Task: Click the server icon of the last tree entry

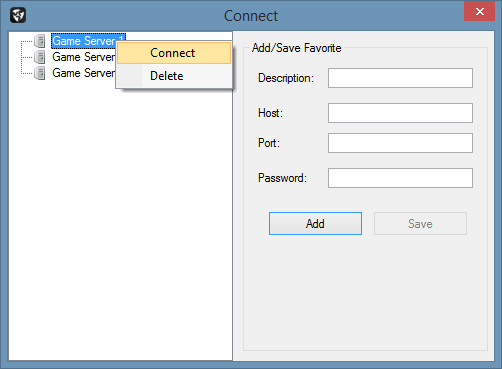Action: point(40,73)
